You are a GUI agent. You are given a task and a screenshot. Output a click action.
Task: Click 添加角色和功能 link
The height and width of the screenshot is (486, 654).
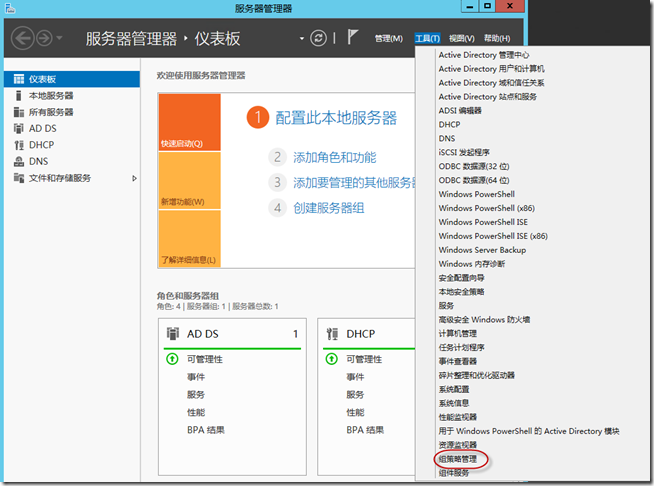335,157
